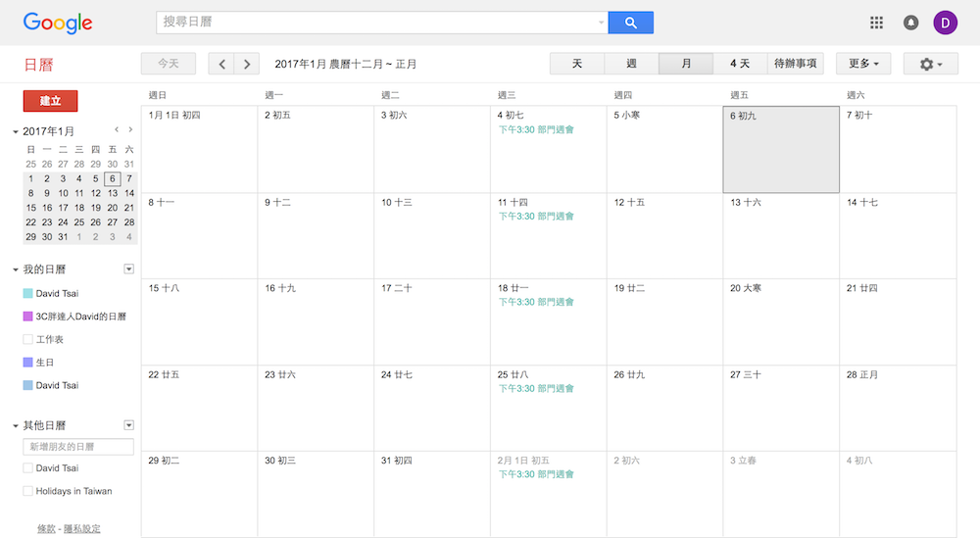980x538 pixels.
Task: Go to previous month in main toolbar
Action: coord(221,64)
